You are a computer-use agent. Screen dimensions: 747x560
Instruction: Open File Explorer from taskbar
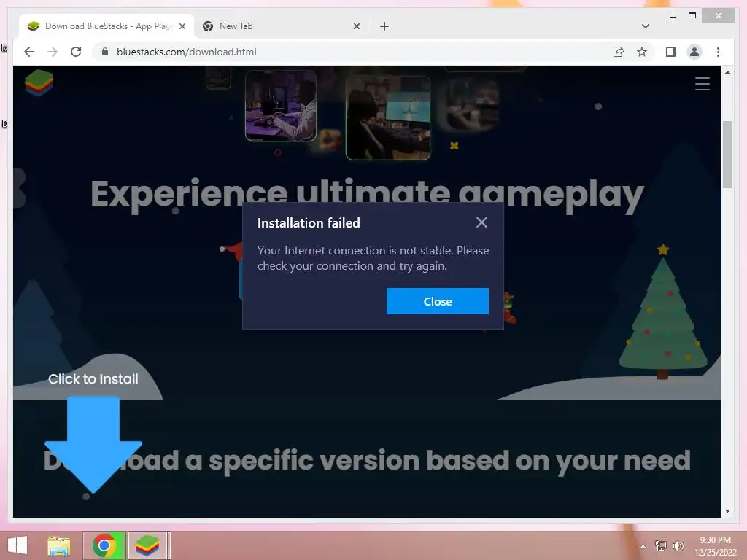59,545
